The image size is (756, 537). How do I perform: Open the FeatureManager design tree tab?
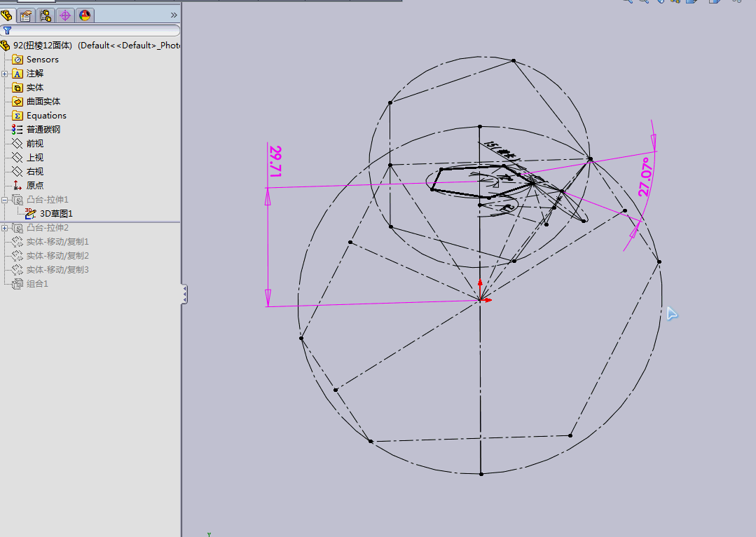tap(7, 15)
